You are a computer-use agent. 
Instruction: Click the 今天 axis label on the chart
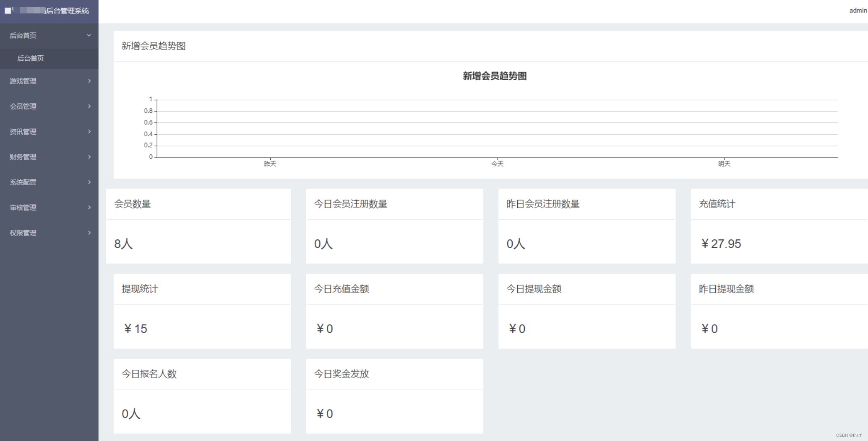click(x=498, y=163)
